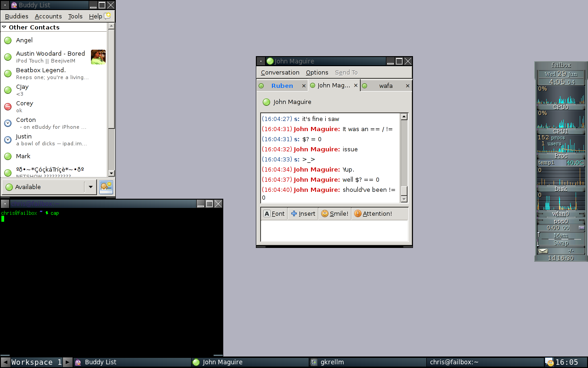
Task: Click the mail envelope icon in gkrellm
Action: [x=543, y=251]
